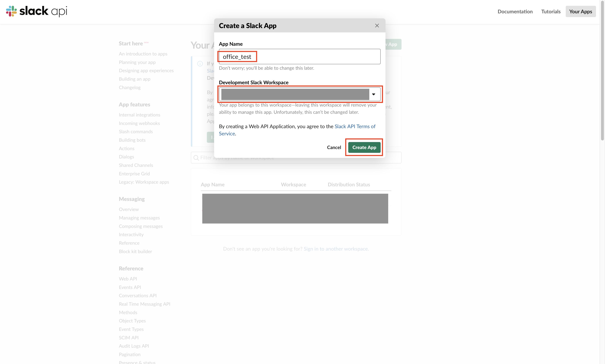Screen dimensions: 605x364
Task: Click the page vertical scrollbar
Action: click(602, 70)
